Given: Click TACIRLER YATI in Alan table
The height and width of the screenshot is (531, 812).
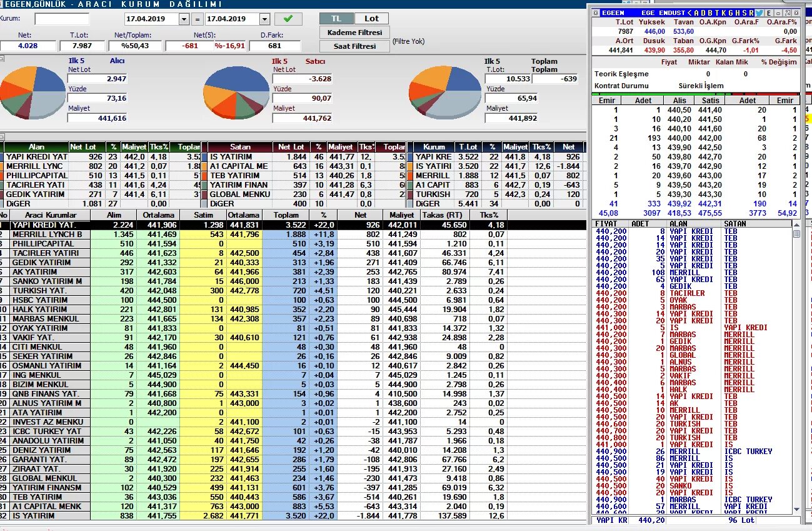Looking at the screenshot, I should [x=35, y=185].
